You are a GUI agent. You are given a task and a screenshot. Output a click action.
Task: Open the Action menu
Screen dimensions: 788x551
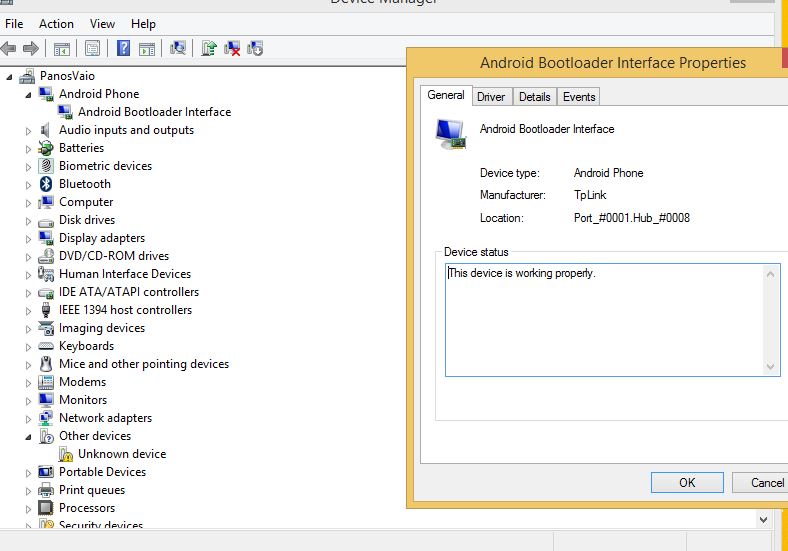point(56,24)
